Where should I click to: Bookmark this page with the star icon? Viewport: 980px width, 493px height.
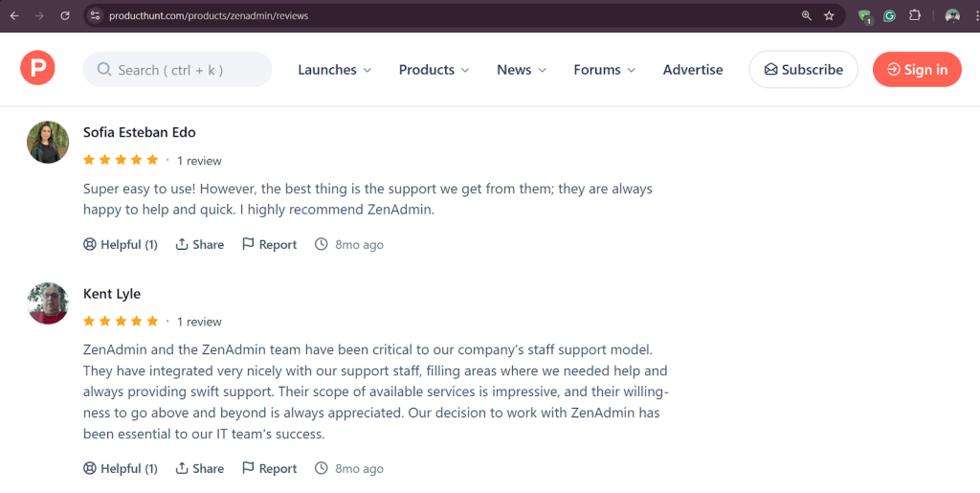[830, 16]
